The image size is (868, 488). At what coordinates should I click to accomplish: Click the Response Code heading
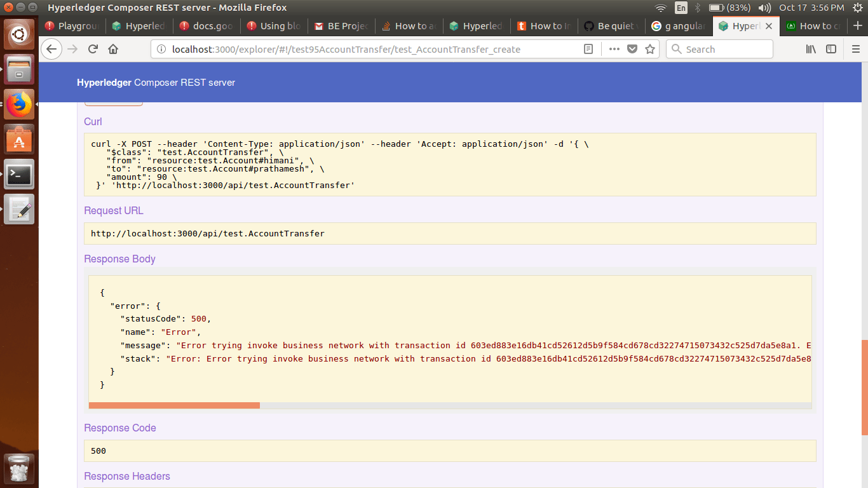[120, 428]
